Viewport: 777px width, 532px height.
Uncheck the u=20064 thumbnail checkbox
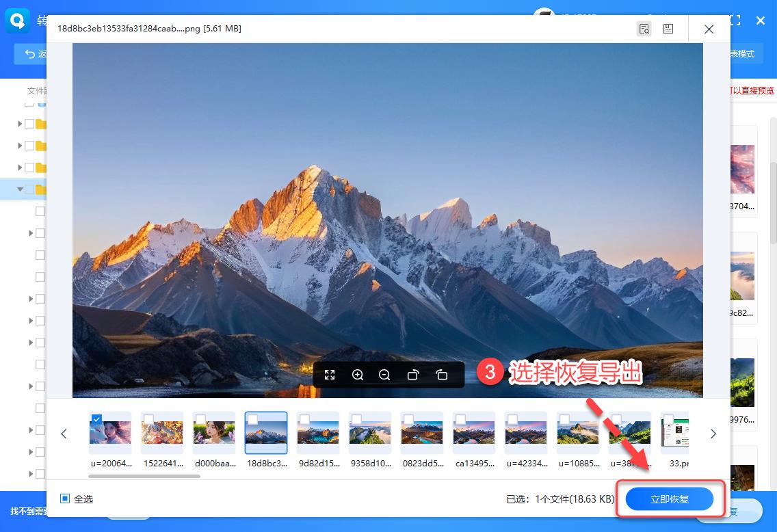tap(96, 419)
